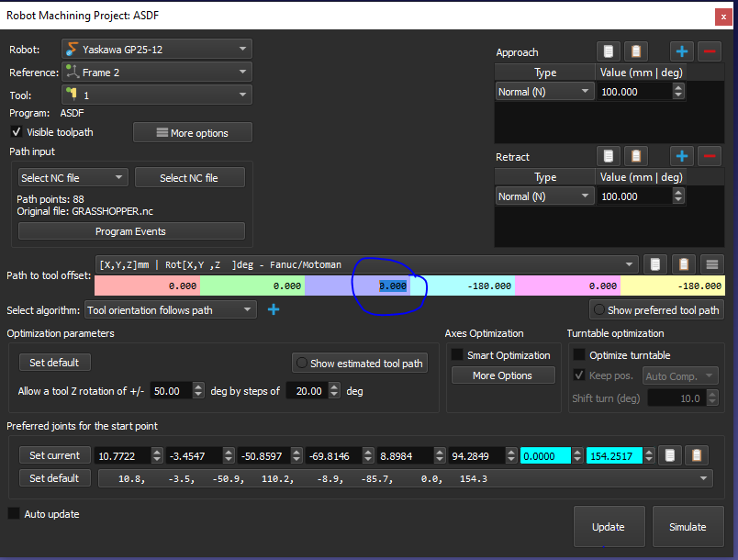The width and height of the screenshot is (738, 560).
Task: Expand the Reference frame dropdown set to Frame 2
Action: (x=156, y=72)
